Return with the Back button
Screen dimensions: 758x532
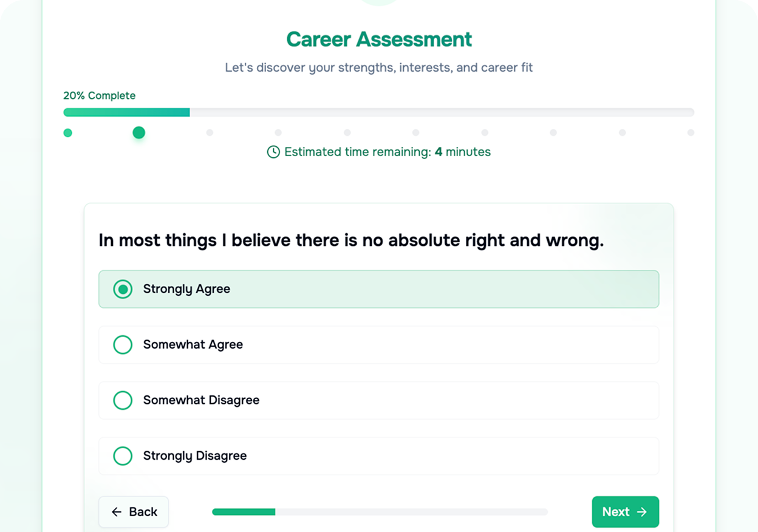(x=134, y=512)
